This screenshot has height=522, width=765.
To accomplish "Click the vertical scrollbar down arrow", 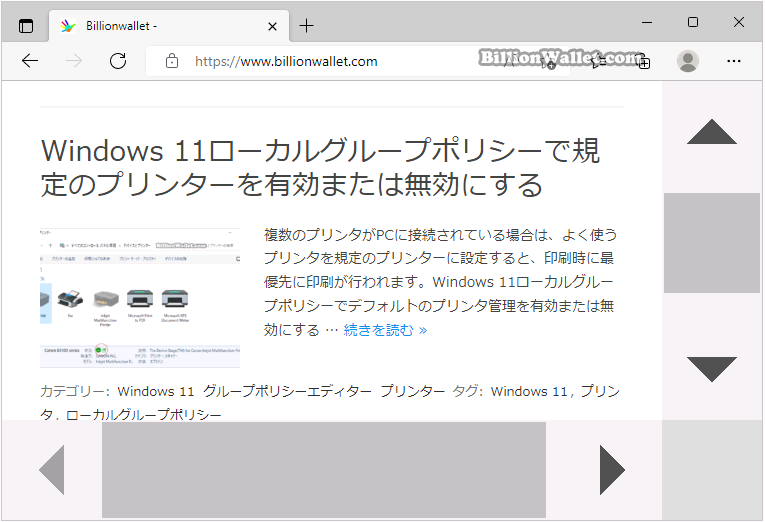I will [x=711, y=369].
